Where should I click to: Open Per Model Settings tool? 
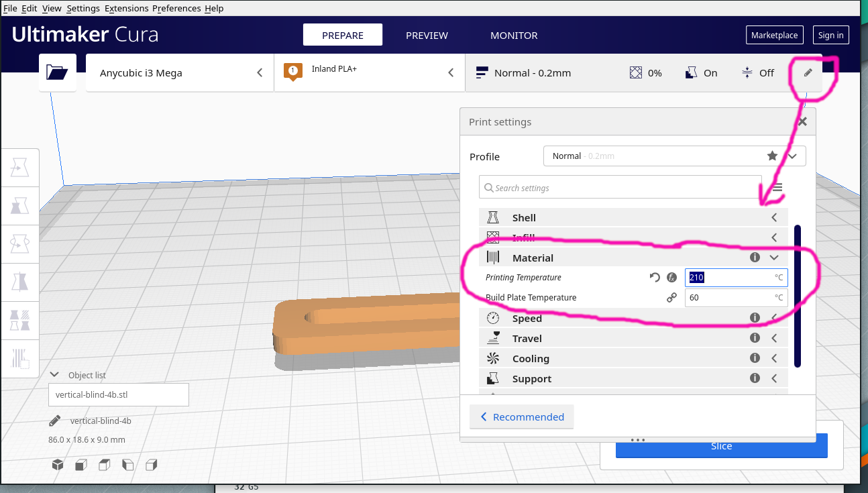[20, 321]
